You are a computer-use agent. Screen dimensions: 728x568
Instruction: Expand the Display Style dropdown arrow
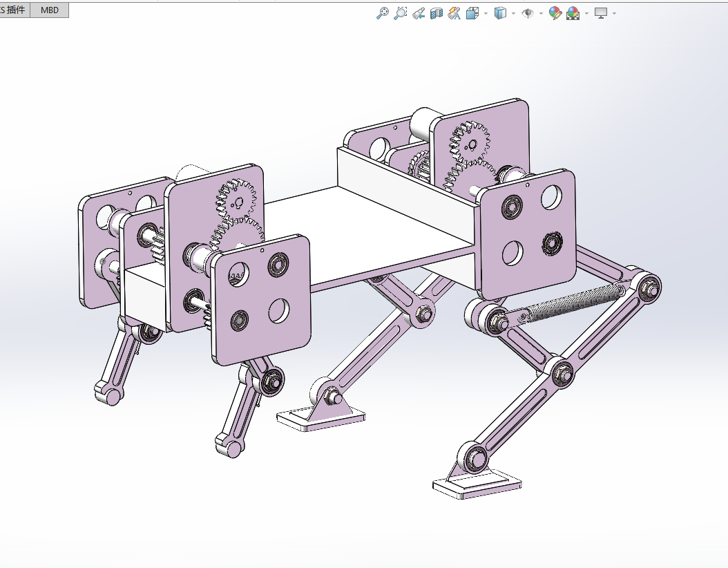click(513, 13)
